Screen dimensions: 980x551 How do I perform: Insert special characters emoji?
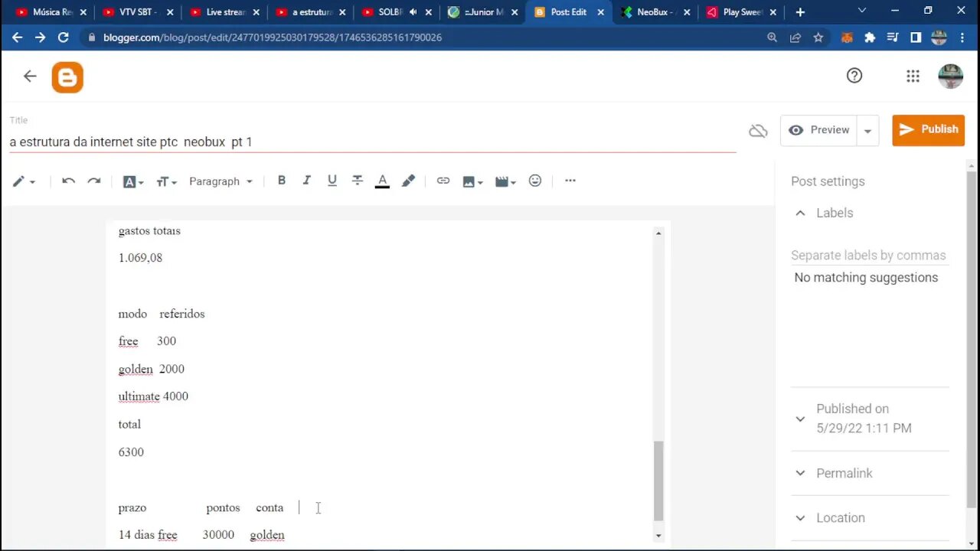(x=535, y=181)
